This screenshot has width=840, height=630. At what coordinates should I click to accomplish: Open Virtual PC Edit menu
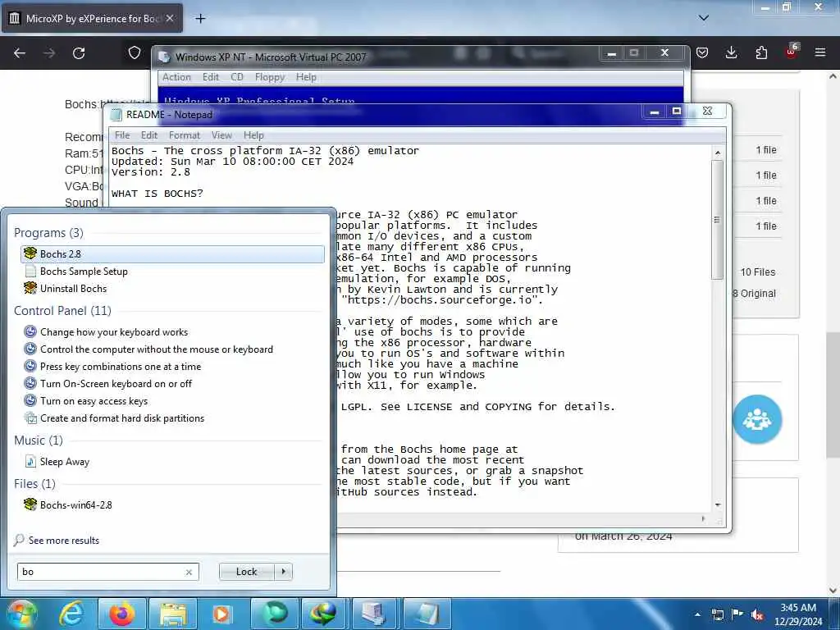[x=211, y=77]
